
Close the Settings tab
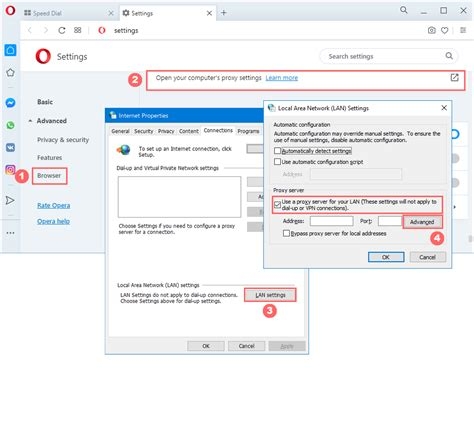pos(209,13)
